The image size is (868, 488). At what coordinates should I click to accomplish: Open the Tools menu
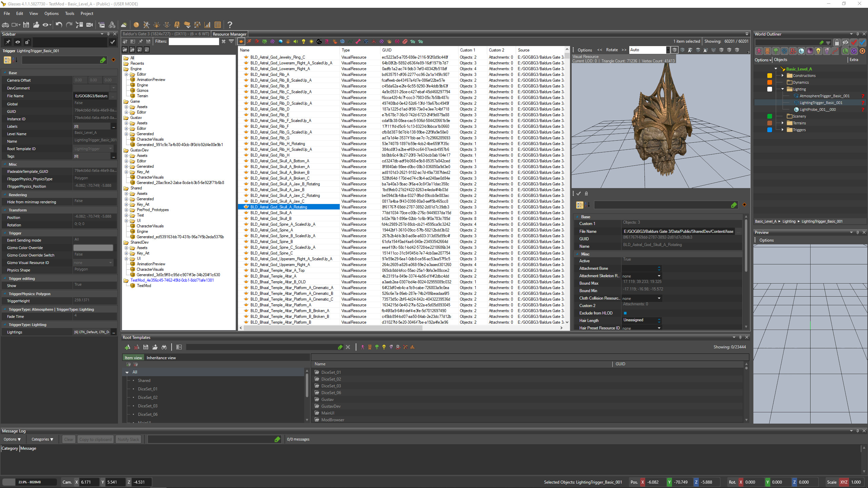pyautogui.click(x=70, y=13)
